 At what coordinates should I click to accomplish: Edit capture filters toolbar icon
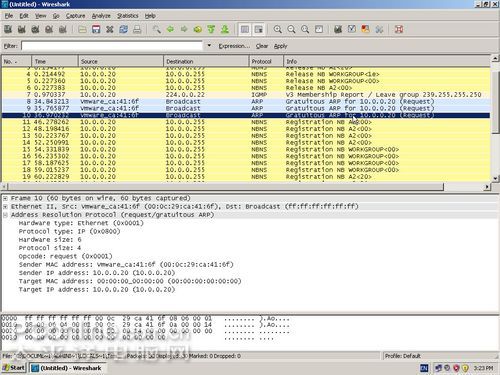point(338,29)
